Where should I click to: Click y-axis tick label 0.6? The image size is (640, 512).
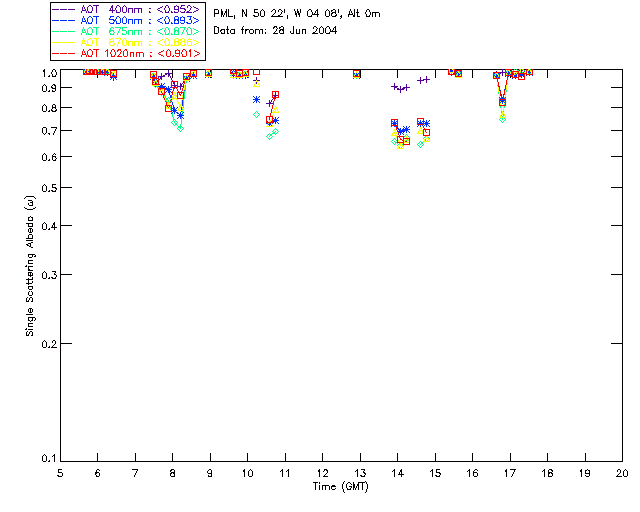pyautogui.click(x=49, y=157)
